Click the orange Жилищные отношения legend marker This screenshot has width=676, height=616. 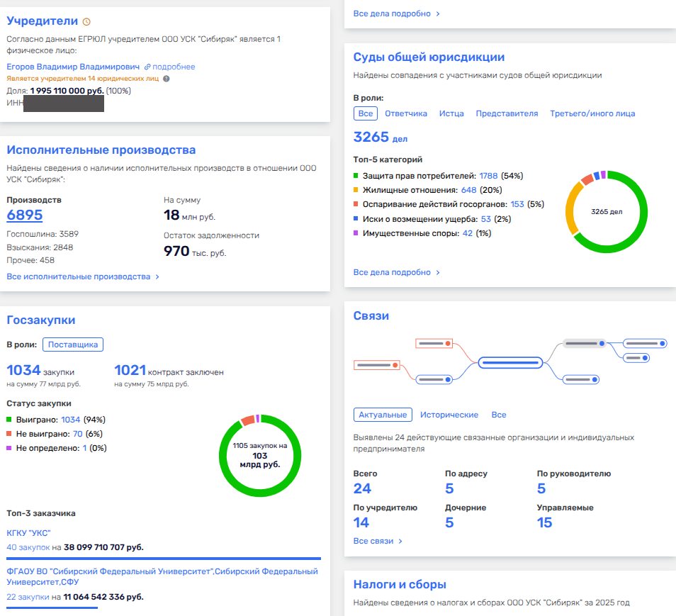pyautogui.click(x=356, y=190)
